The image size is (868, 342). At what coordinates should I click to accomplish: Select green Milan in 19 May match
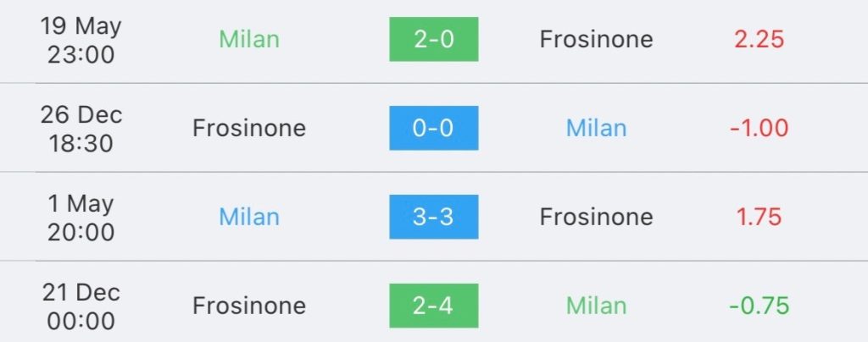pyautogui.click(x=249, y=39)
